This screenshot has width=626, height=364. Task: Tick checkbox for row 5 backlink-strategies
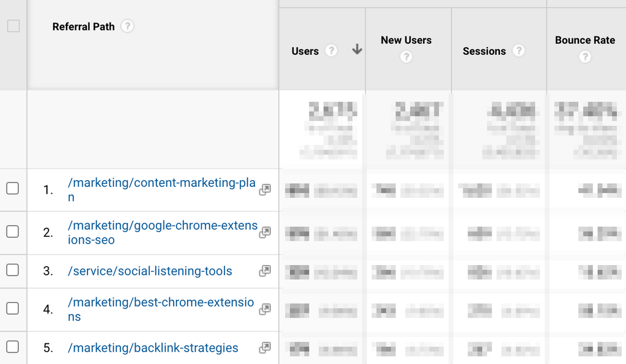13,347
